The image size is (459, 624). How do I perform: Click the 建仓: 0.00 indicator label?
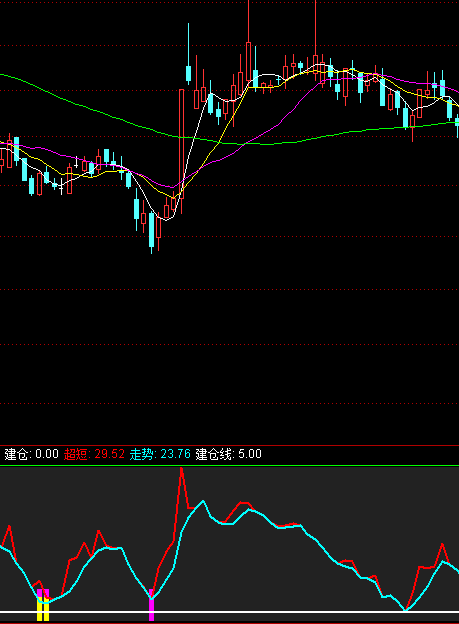tap(31, 454)
